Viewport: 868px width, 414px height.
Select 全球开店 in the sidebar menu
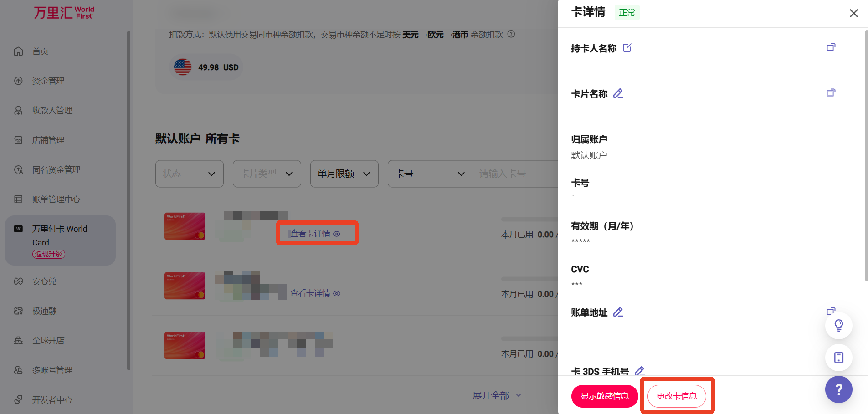pos(48,341)
